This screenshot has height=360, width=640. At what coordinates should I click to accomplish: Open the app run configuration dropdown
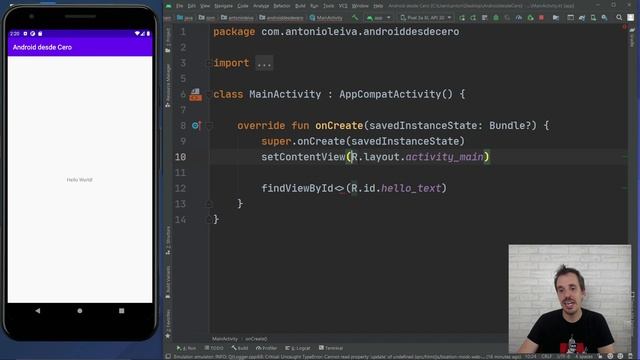[x=379, y=18]
